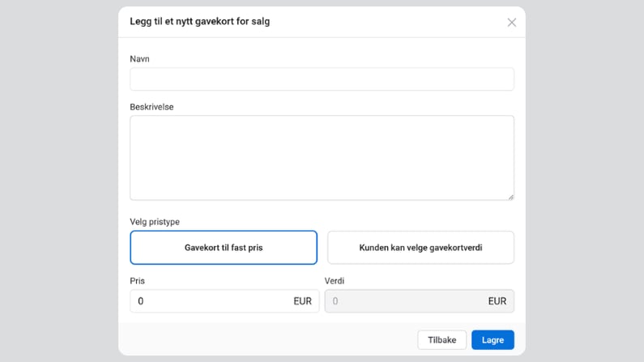Focus the Beskrivelse text area
This screenshot has height=362, width=644.
(322, 158)
